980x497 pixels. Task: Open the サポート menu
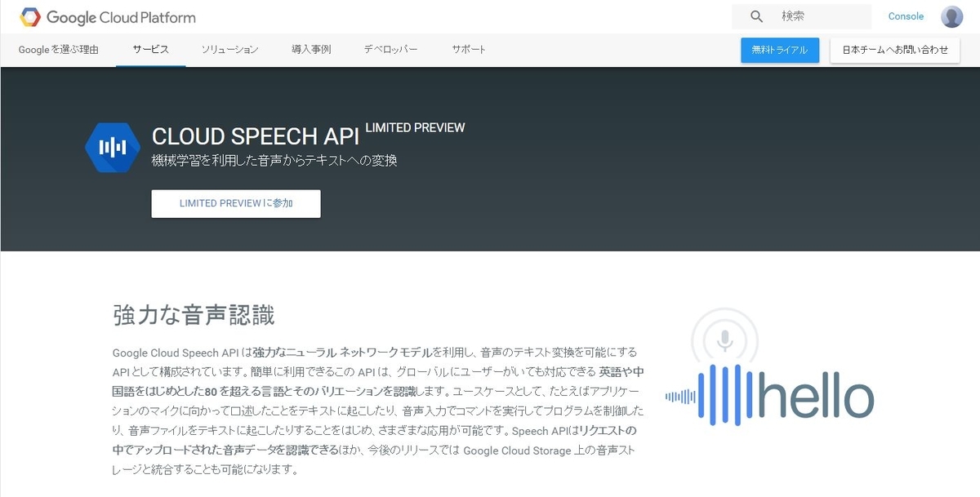click(x=467, y=49)
